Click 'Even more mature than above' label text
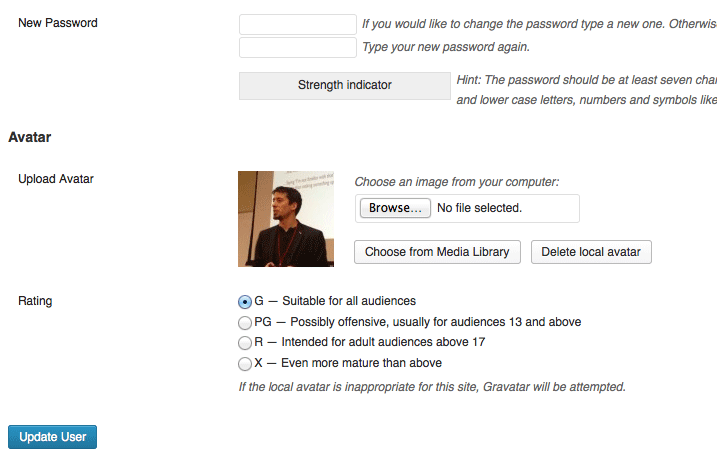717x464 pixels. (x=361, y=363)
